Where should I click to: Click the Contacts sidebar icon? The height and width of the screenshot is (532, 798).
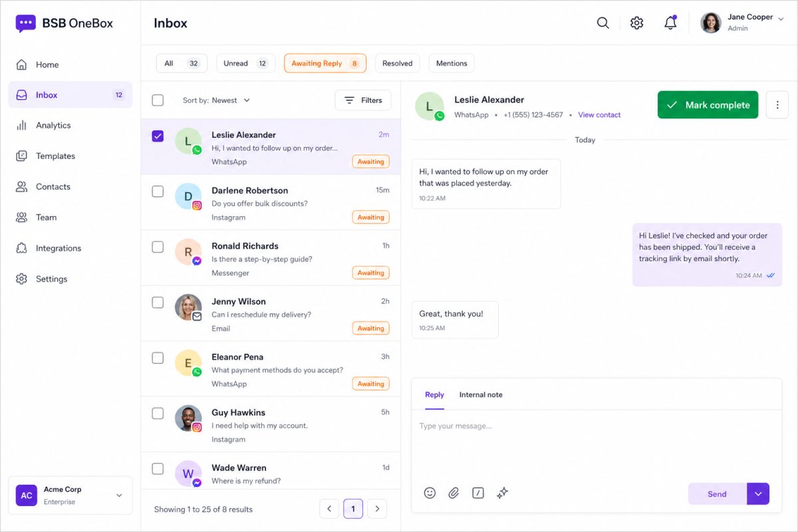(21, 187)
